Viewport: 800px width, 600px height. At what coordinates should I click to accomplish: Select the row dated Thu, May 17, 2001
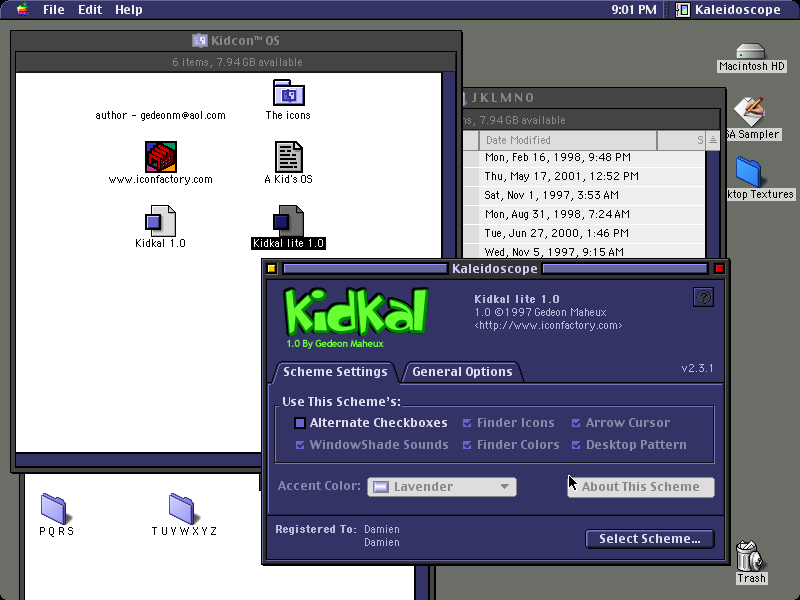pos(584,176)
